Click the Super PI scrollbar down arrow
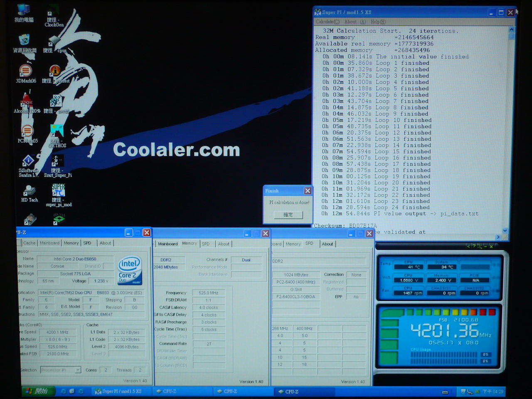Viewport: 532px width, 399px height. click(x=505, y=231)
